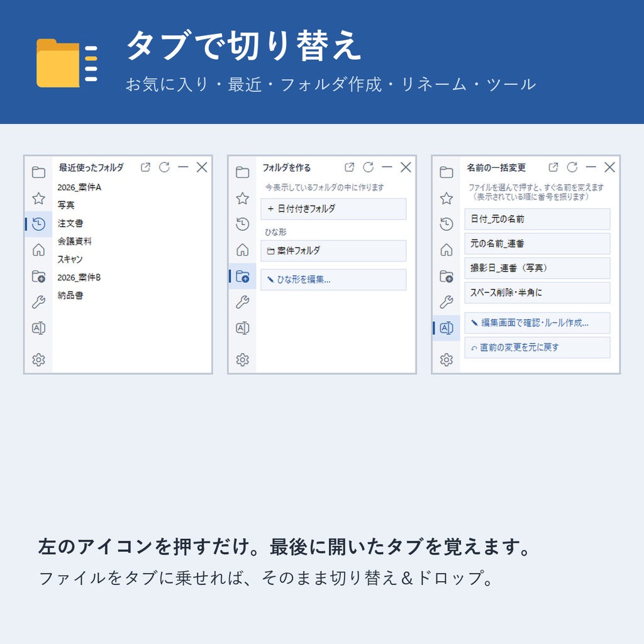The height and width of the screenshot is (644, 644).
Task: Close the 名前の一括変更 panel
Action: click(610, 167)
